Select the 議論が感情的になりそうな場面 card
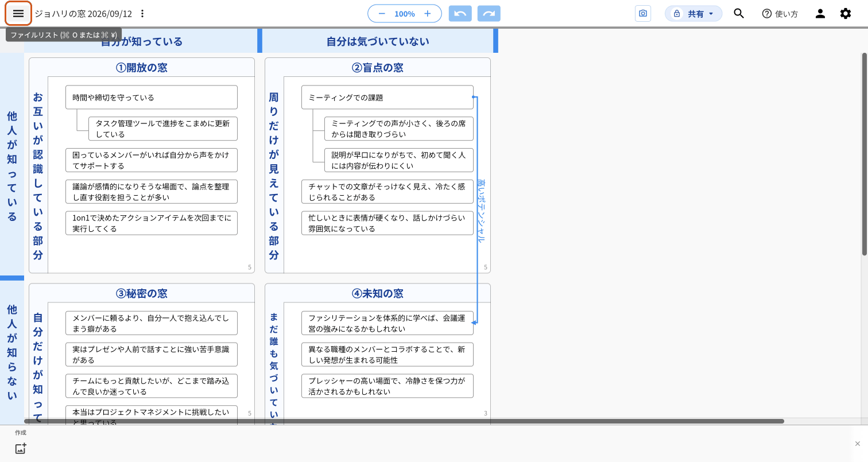Image resolution: width=868 pixels, height=462 pixels. (152, 192)
